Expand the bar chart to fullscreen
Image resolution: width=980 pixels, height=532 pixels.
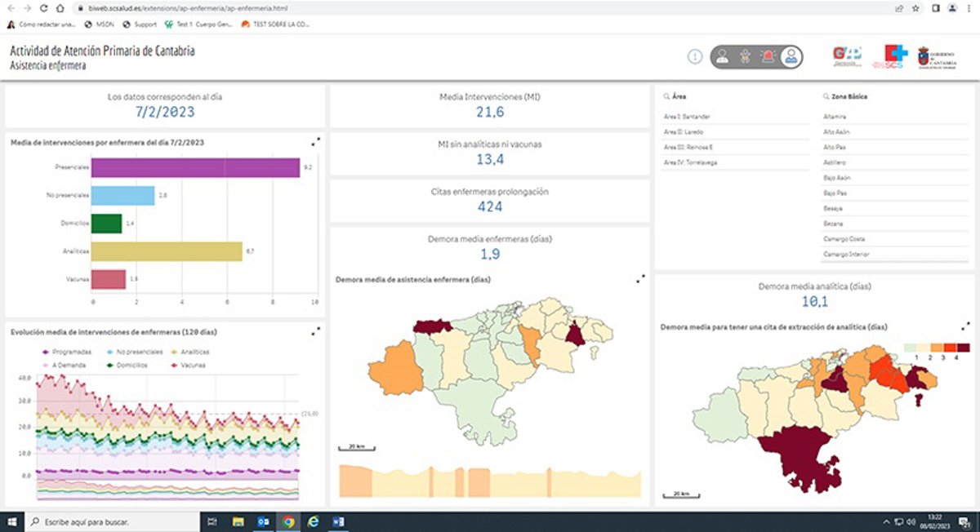click(316, 142)
